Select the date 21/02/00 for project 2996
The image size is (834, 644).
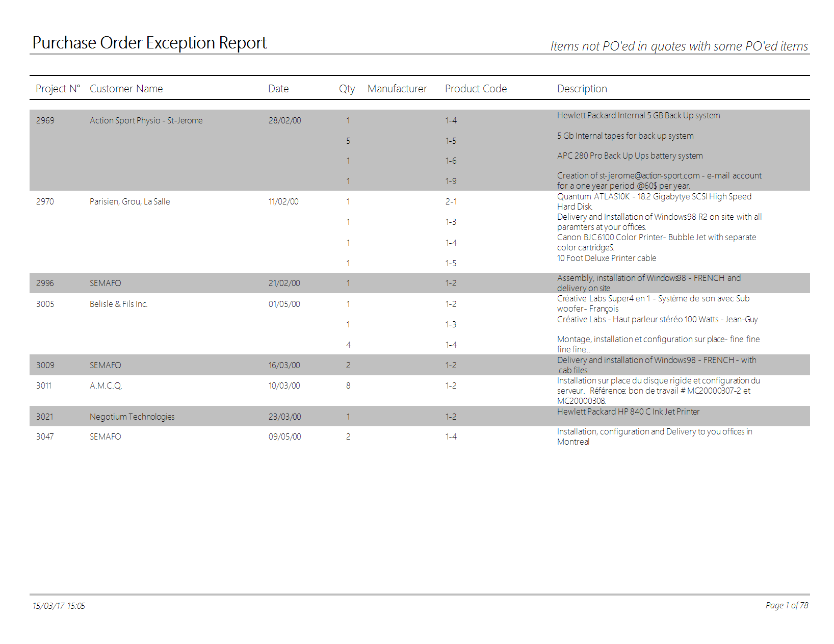284,283
